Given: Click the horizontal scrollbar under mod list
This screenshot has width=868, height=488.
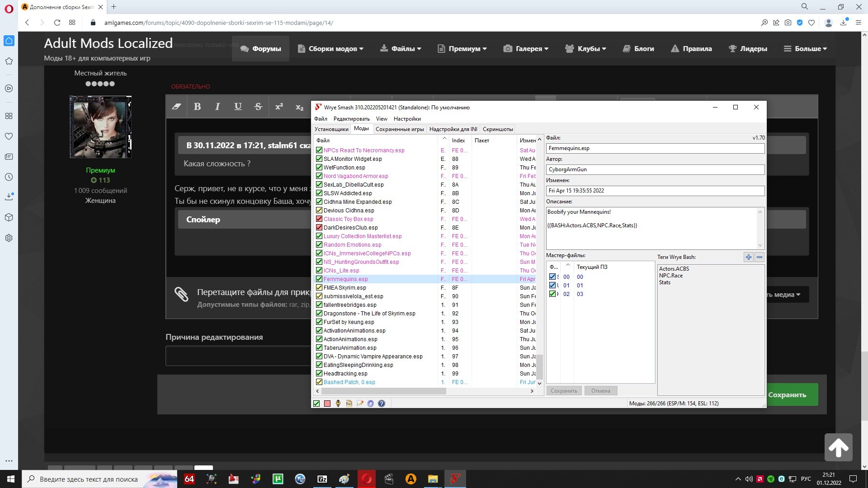Looking at the screenshot, I should 384,391.
